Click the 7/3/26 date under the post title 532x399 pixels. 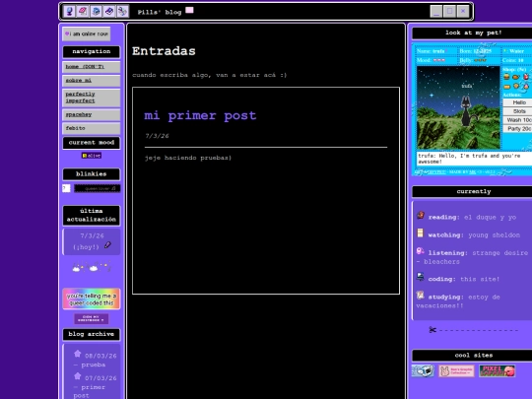[x=157, y=136]
